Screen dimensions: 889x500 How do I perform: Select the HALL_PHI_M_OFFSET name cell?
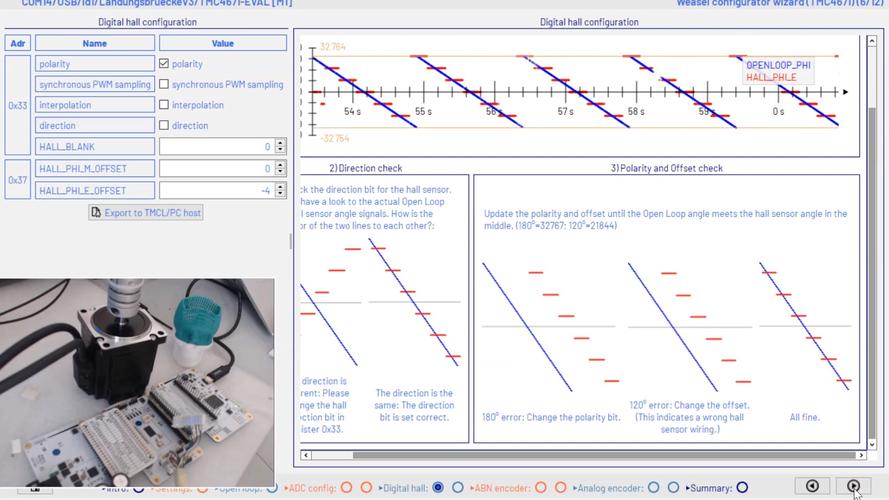point(95,168)
